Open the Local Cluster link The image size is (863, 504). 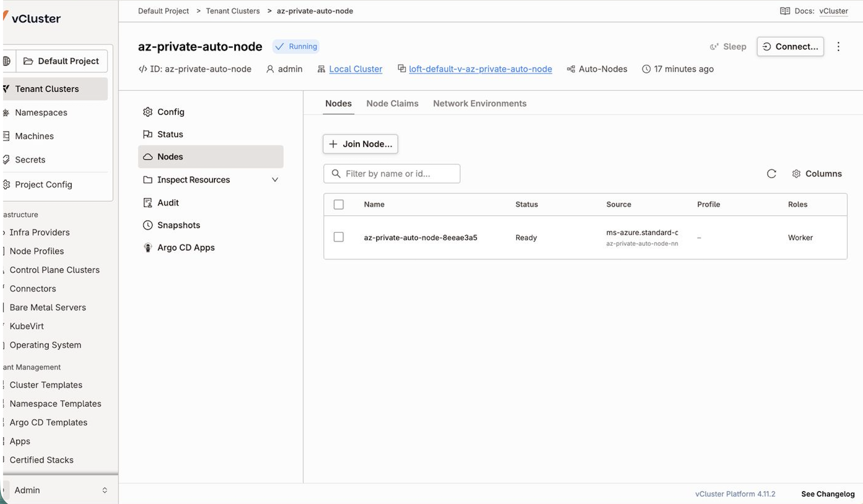coord(356,69)
